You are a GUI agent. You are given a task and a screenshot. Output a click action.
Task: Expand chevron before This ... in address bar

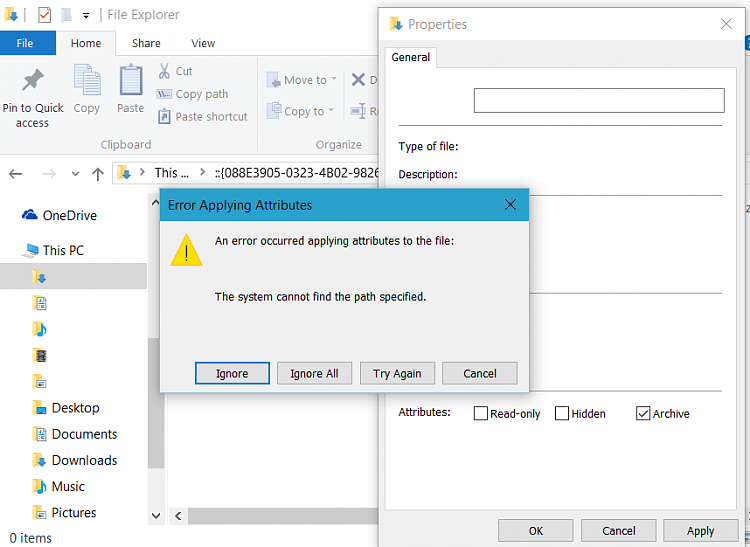coord(142,172)
